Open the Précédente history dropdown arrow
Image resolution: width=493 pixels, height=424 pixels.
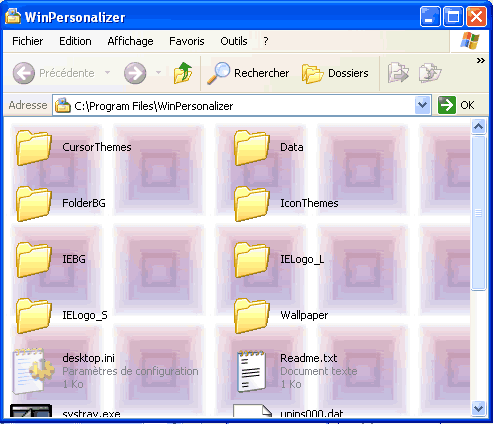click(107, 72)
